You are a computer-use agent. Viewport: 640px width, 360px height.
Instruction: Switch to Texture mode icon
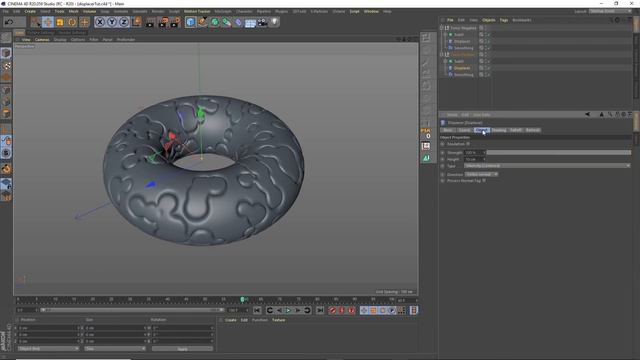tap(6, 65)
